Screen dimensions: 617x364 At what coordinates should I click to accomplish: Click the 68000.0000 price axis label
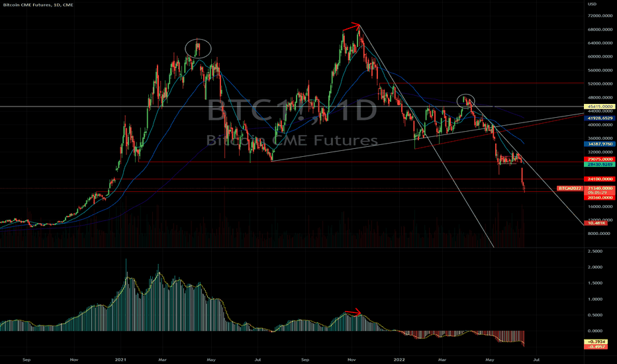pyautogui.click(x=600, y=30)
